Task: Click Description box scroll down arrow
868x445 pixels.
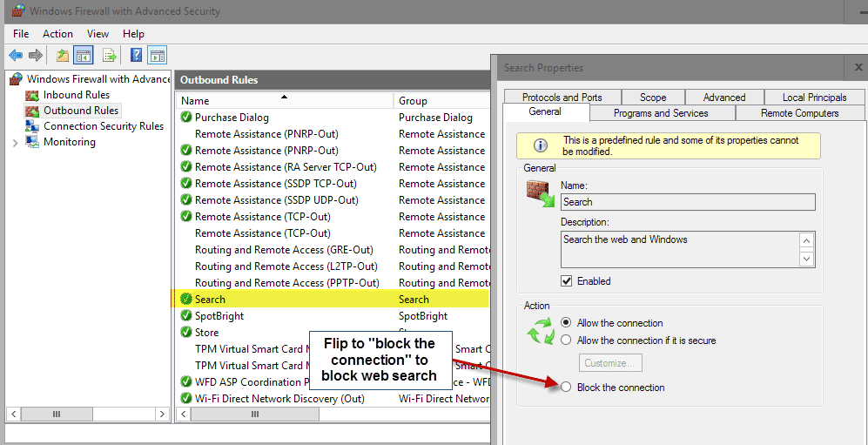Action: coord(808,259)
